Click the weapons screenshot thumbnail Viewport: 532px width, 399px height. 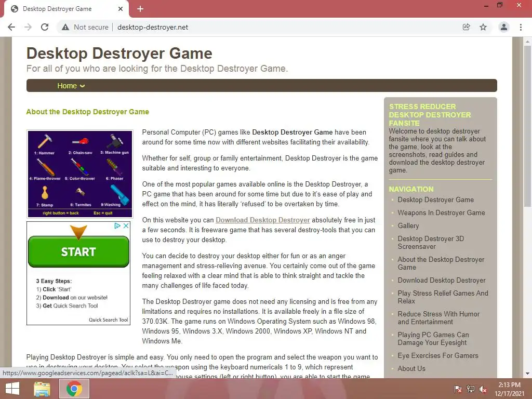point(79,174)
